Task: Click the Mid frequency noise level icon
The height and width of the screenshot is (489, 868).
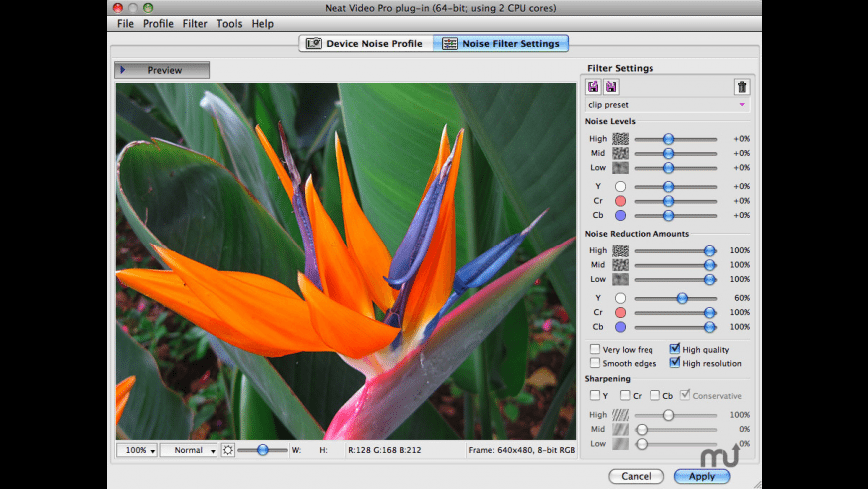Action: pyautogui.click(x=620, y=153)
